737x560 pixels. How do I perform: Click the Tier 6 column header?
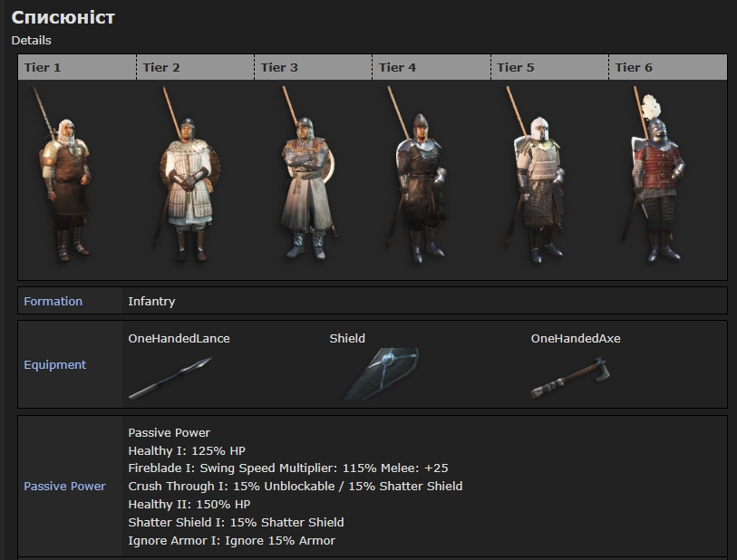click(634, 67)
